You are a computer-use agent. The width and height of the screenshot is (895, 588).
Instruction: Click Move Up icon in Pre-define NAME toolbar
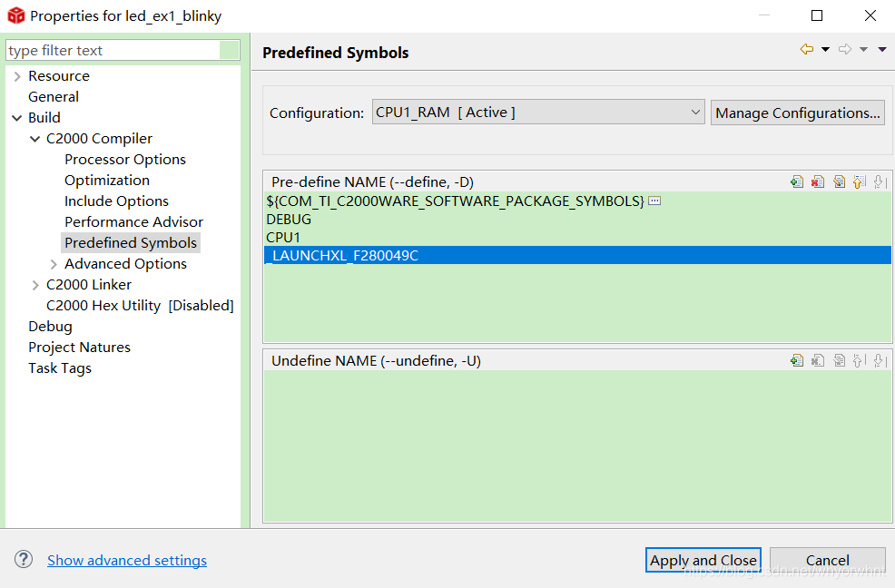click(x=859, y=181)
